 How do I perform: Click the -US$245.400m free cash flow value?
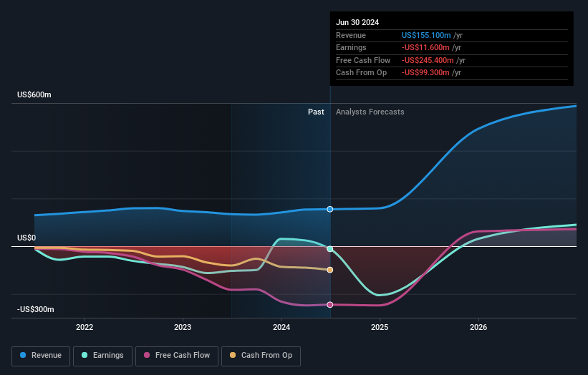coord(428,60)
